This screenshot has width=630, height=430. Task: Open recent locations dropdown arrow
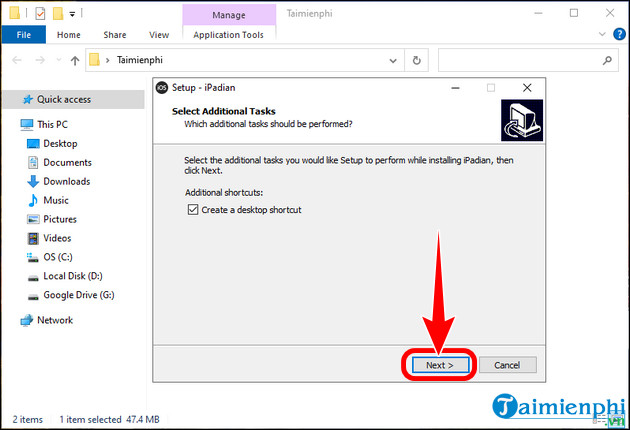(x=59, y=60)
